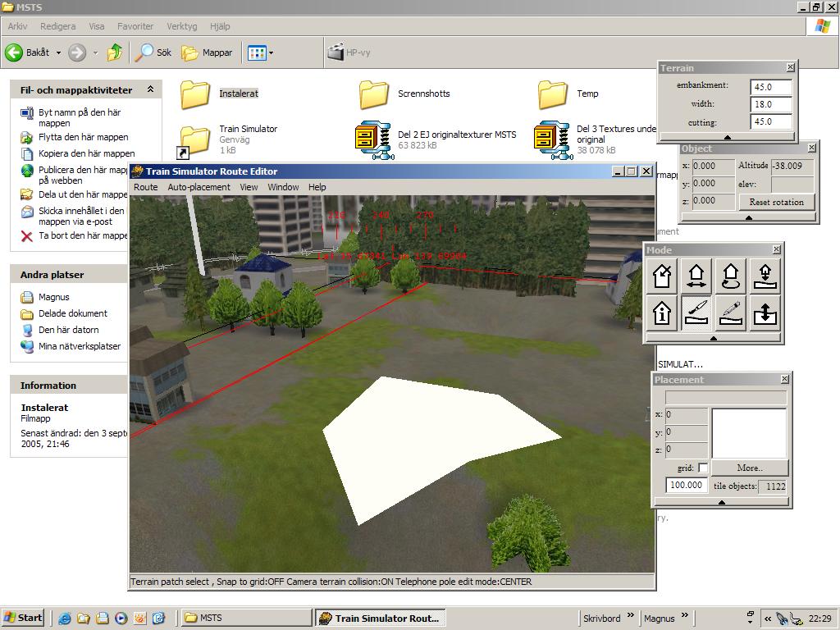Click the cutting value field

coord(770,121)
